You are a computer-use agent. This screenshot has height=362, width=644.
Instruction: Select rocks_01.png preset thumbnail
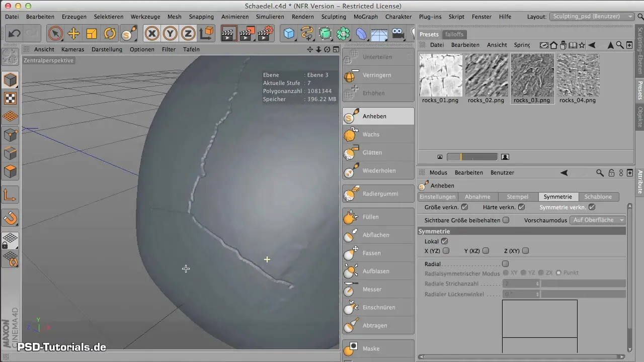pos(441,75)
